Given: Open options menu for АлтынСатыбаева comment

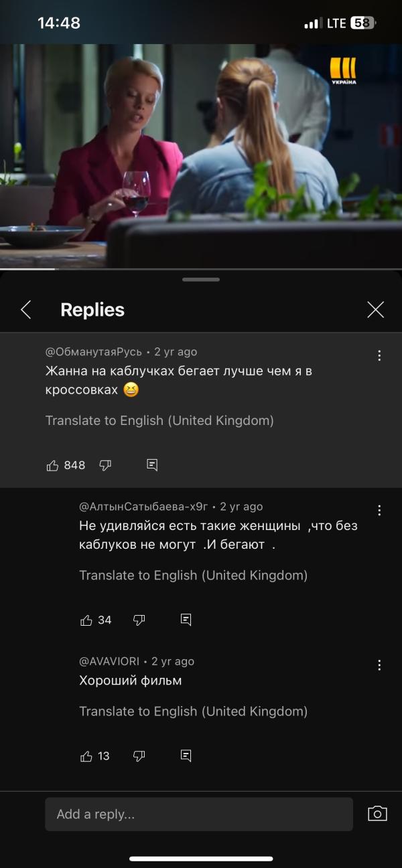Looking at the screenshot, I should pyautogui.click(x=379, y=510).
